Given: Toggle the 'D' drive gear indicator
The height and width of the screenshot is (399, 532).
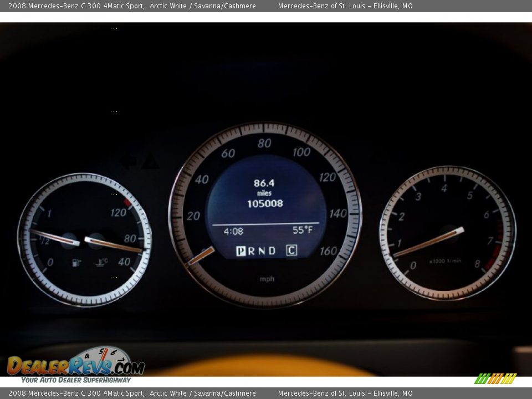Looking at the screenshot, I should [x=271, y=250].
